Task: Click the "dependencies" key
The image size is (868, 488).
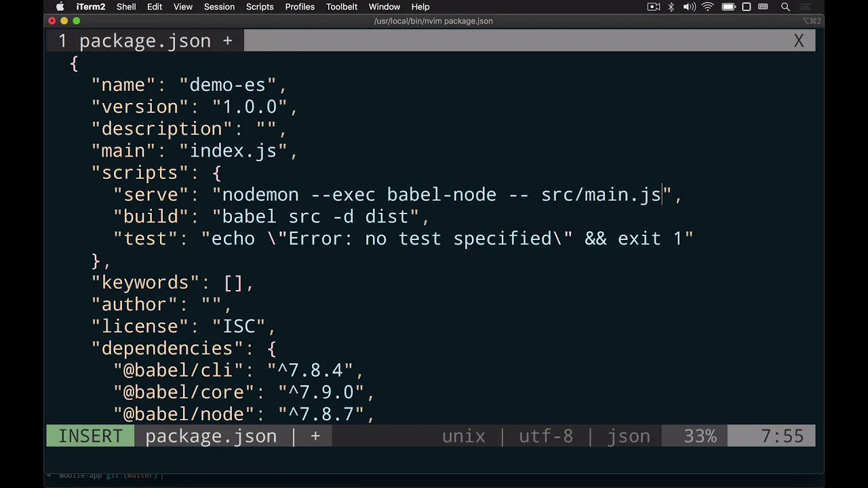Action: tap(167, 348)
